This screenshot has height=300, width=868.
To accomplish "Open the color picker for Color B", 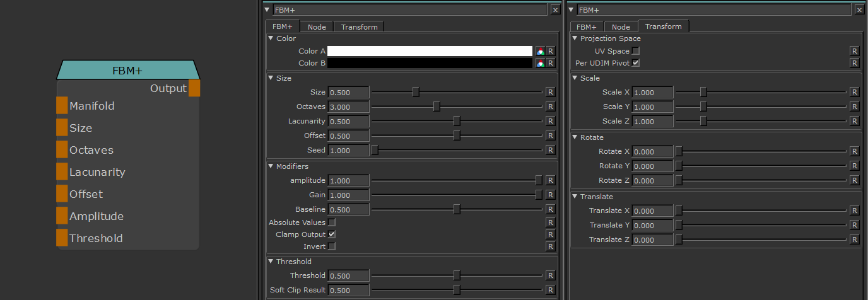I will [x=540, y=63].
